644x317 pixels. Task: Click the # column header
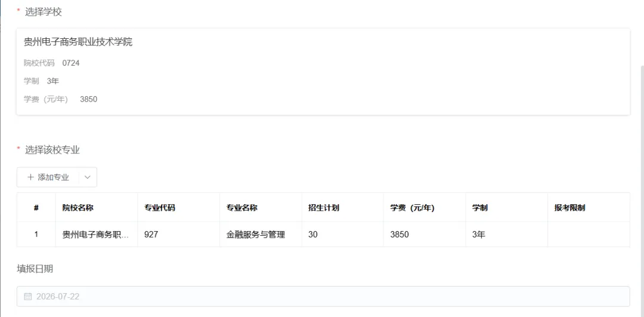(36, 208)
